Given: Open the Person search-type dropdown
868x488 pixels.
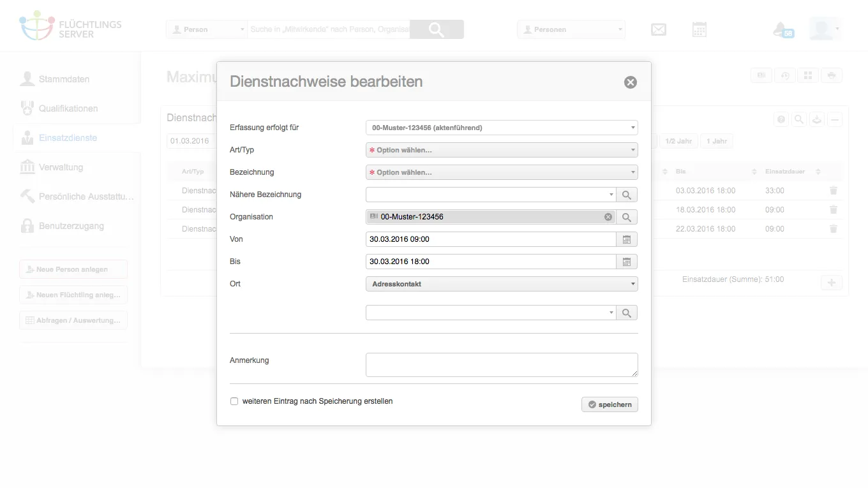Looking at the screenshot, I should click(207, 29).
